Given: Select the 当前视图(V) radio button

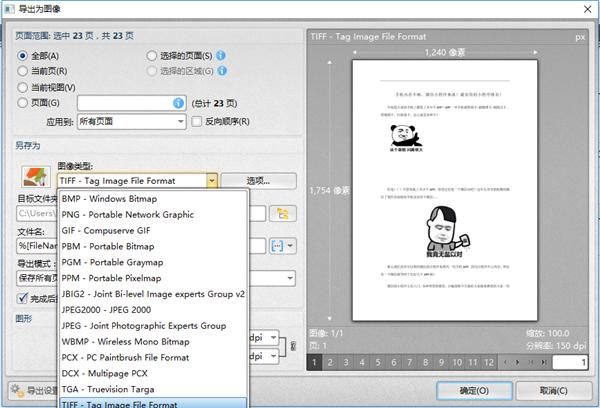Looking at the screenshot, I should [23, 87].
